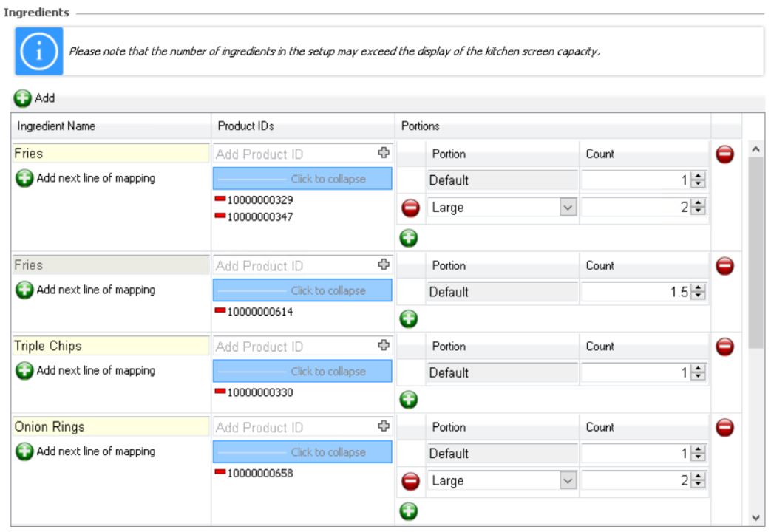Click the green Add ingredient icon
The width and height of the screenshot is (771, 532).
tap(23, 98)
